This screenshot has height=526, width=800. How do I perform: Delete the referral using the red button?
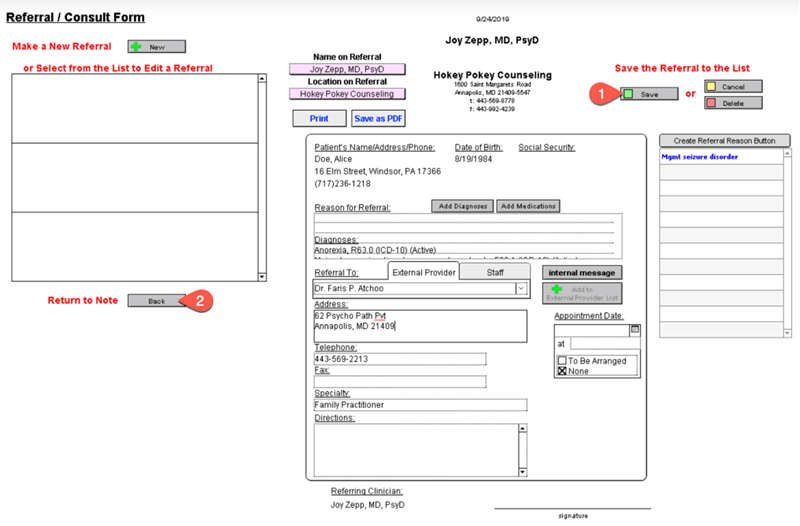733,103
